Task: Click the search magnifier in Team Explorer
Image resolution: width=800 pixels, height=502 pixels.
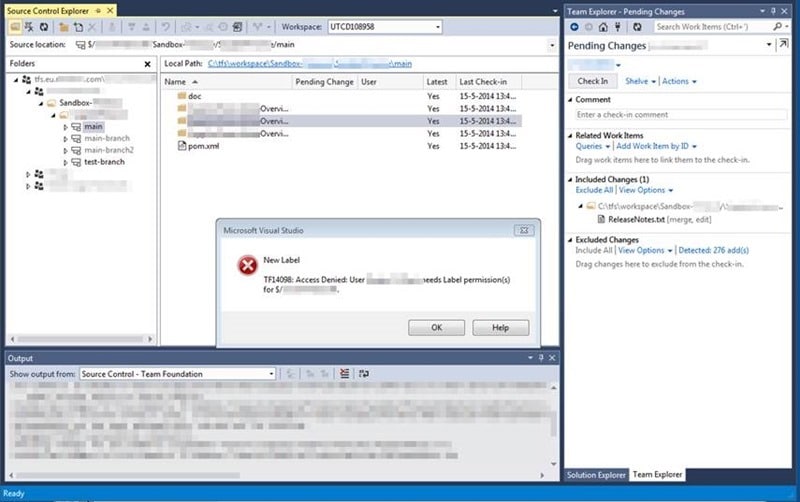Action: [778, 27]
